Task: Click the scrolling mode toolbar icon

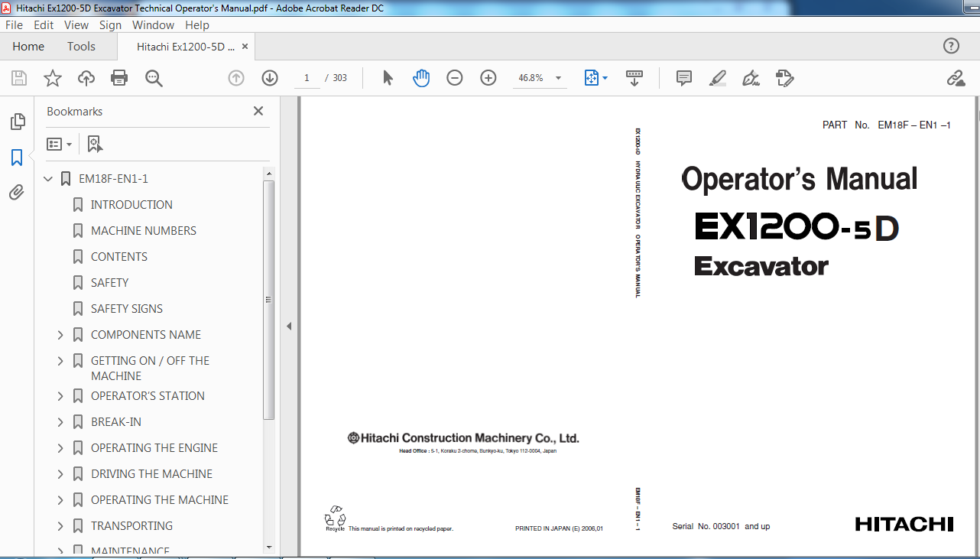Action: [634, 78]
